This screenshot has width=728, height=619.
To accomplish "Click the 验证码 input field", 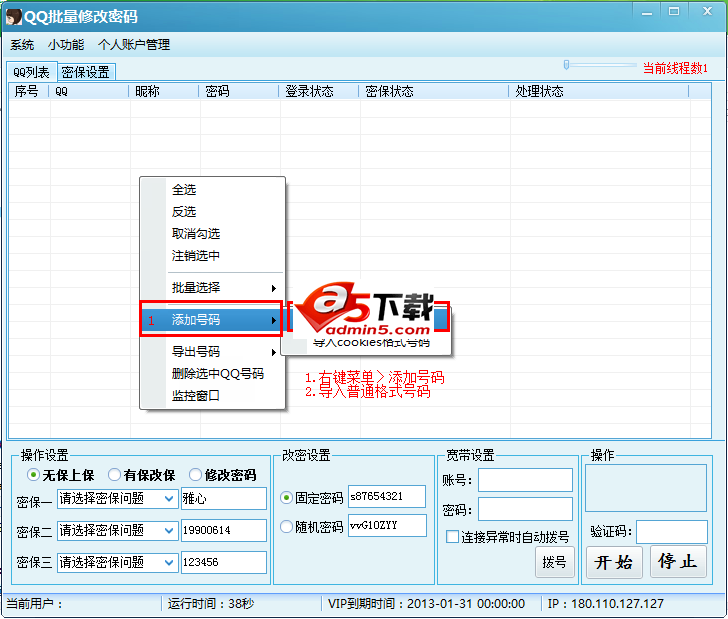I will (x=671, y=532).
